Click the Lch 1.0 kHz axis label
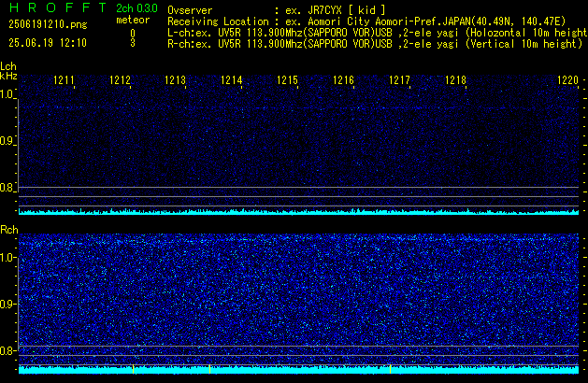Viewport: 588px width, 383px height. pyautogui.click(x=7, y=94)
